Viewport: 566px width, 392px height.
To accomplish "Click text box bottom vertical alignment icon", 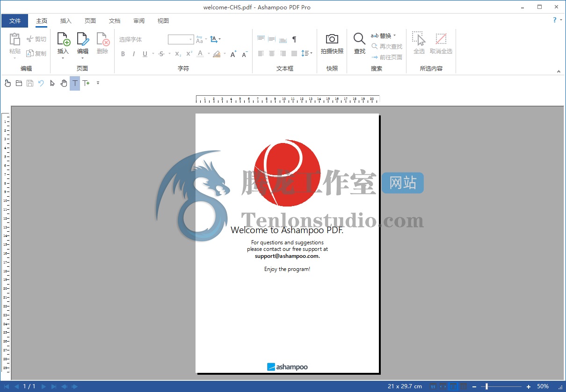I will pyautogui.click(x=283, y=39).
